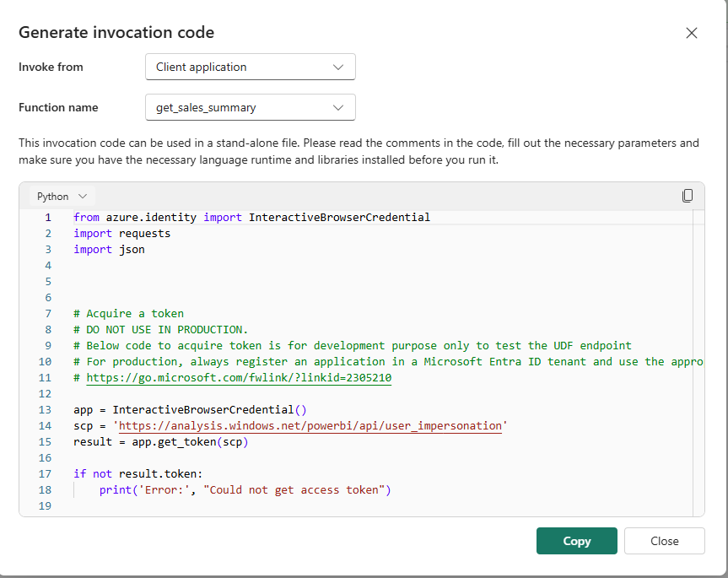Click the 'result = app.get_token(scp)' line
This screenshot has width=728, height=578.
[160, 442]
